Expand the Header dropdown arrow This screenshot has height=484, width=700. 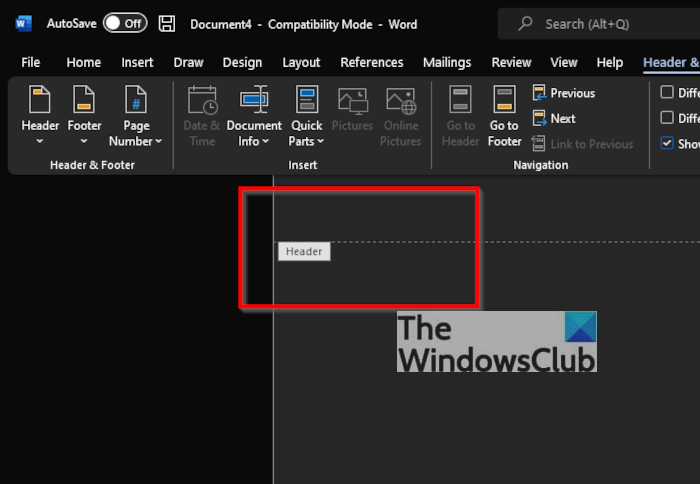coord(40,141)
